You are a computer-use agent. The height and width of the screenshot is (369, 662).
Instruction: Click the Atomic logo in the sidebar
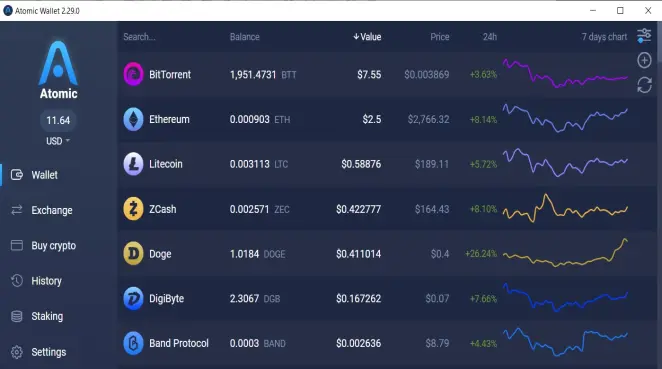click(58, 70)
